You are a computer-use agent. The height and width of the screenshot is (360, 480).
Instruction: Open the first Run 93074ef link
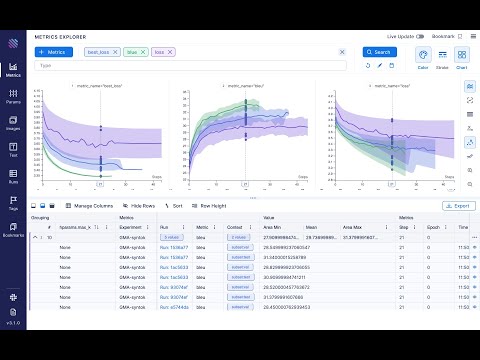tap(174, 287)
